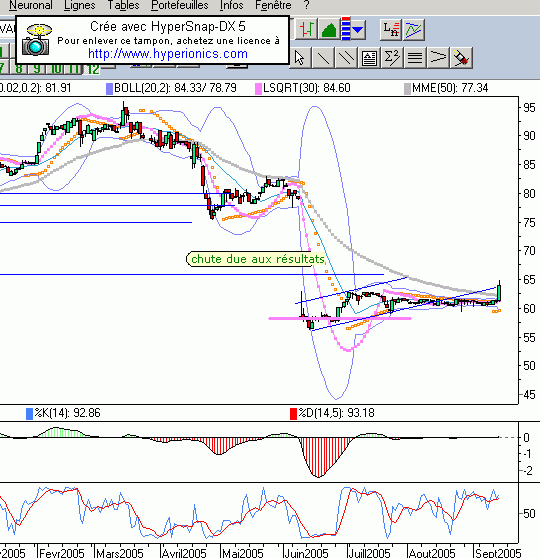Click the %K(14): 92.86 legend text
Image resolution: width=540 pixels, height=558 pixels.
67,413
